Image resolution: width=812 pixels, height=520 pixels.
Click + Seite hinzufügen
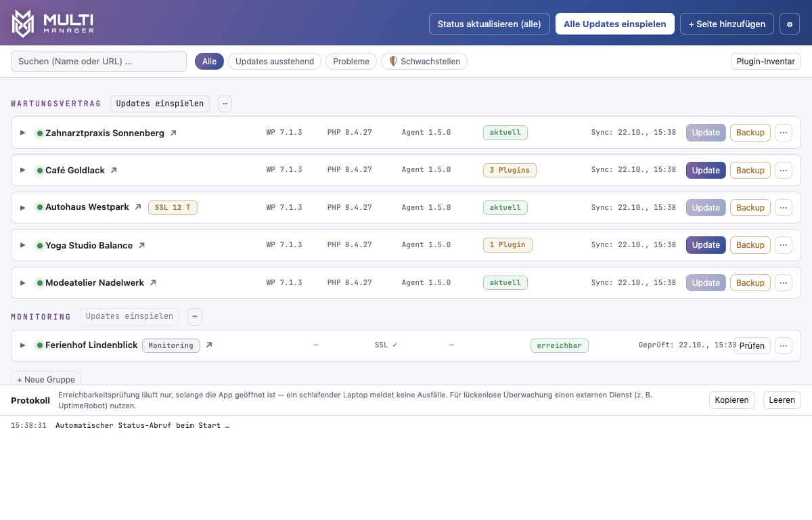tap(727, 24)
